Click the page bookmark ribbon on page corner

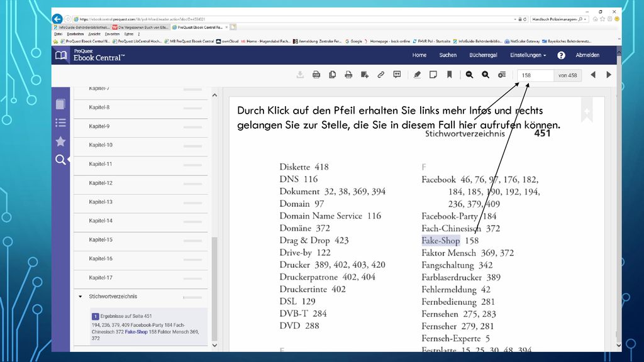[587, 110]
